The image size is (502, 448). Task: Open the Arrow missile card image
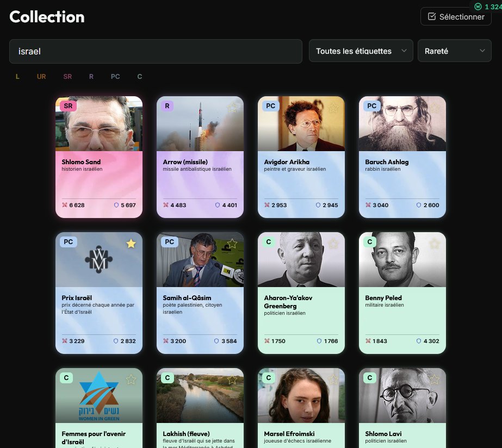pyautogui.click(x=200, y=124)
